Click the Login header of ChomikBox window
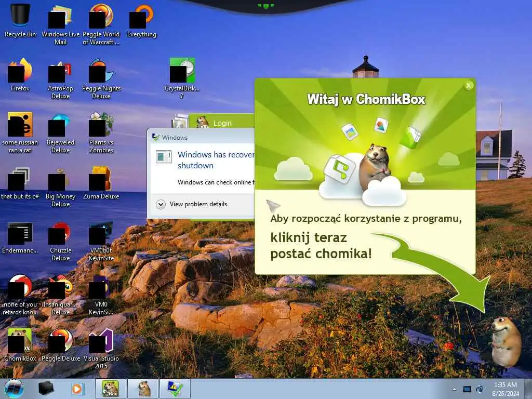The width and height of the screenshot is (532, 399). (x=222, y=123)
